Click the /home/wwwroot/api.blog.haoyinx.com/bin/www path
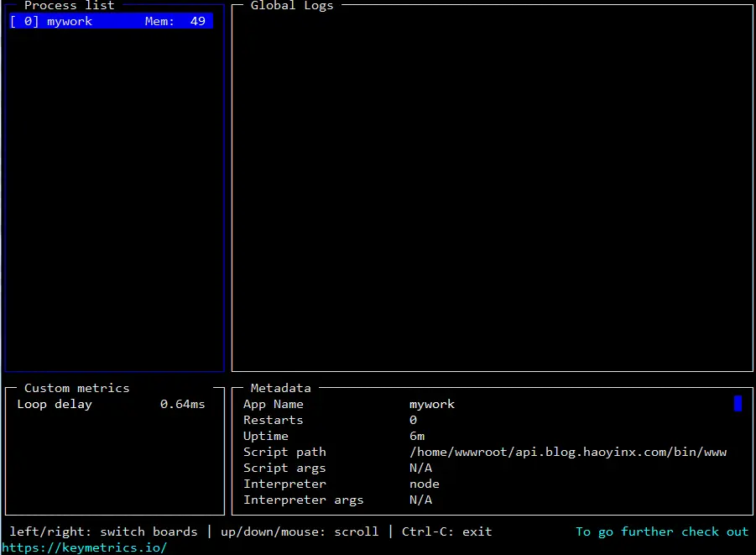Viewport: 756px width, 555px height. 568,453
